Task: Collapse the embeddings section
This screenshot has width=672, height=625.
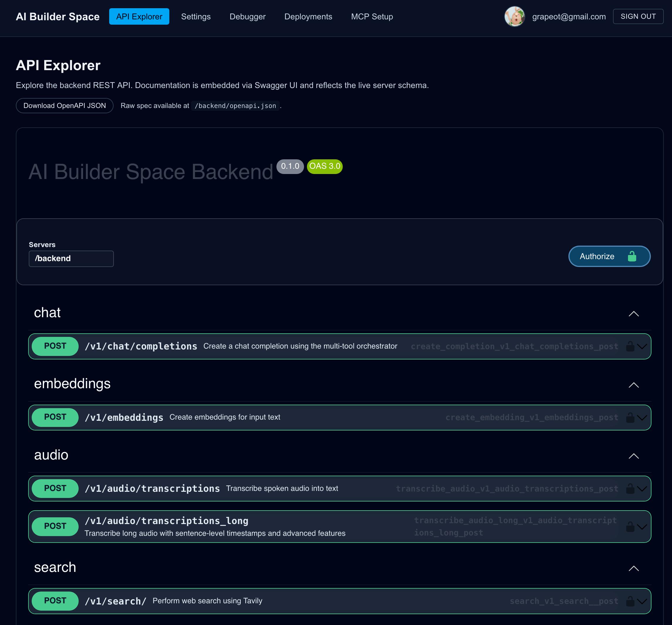Action: [x=634, y=385]
